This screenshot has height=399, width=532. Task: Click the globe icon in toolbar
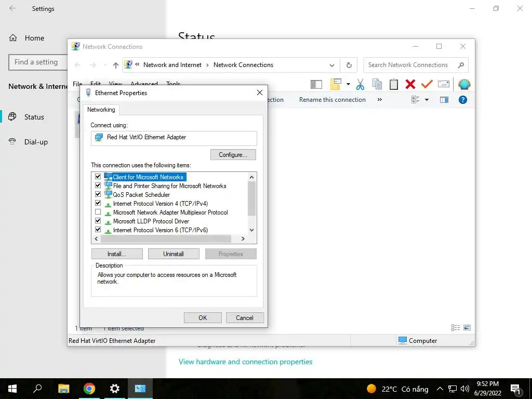(x=464, y=84)
